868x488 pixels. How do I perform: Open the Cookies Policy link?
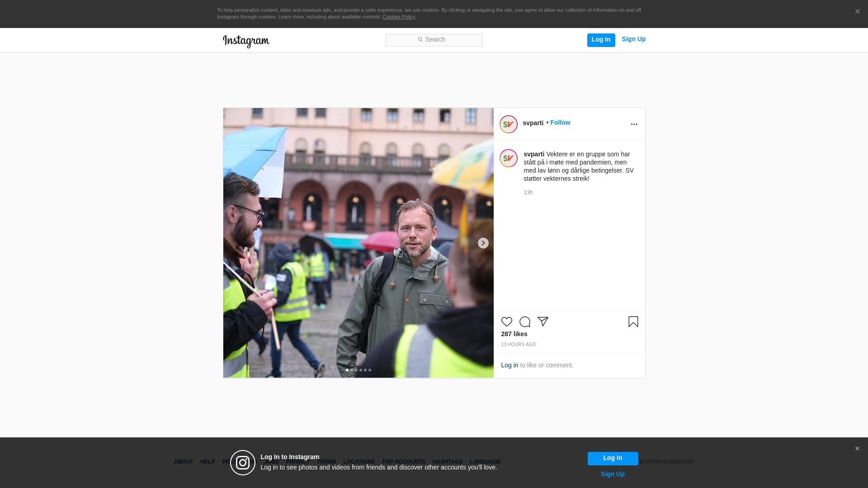pos(399,17)
